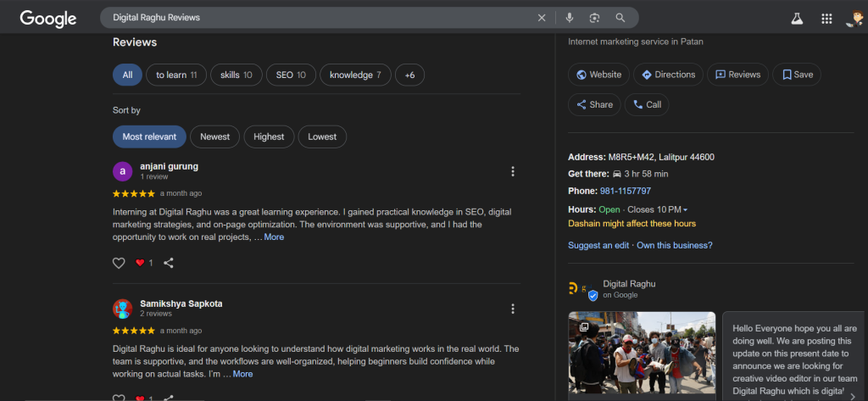This screenshot has height=401, width=868.
Task: Click the red heart reaction on anjani's review
Action: point(140,263)
